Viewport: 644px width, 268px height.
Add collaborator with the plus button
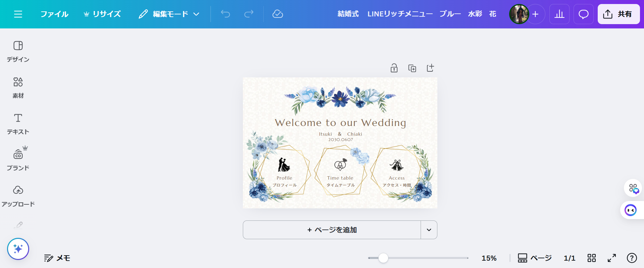click(x=536, y=14)
